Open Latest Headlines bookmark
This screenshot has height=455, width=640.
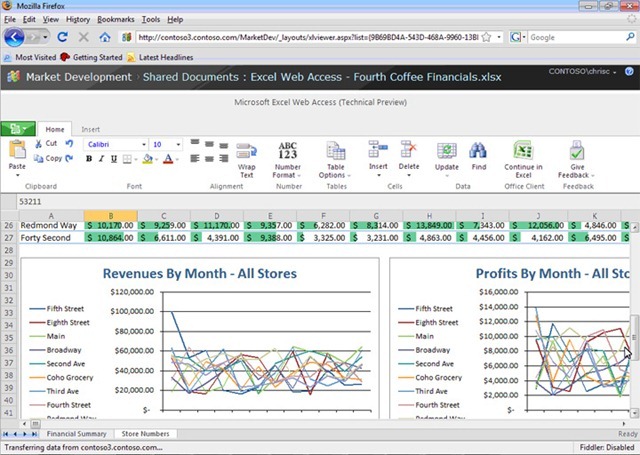[x=160, y=58]
